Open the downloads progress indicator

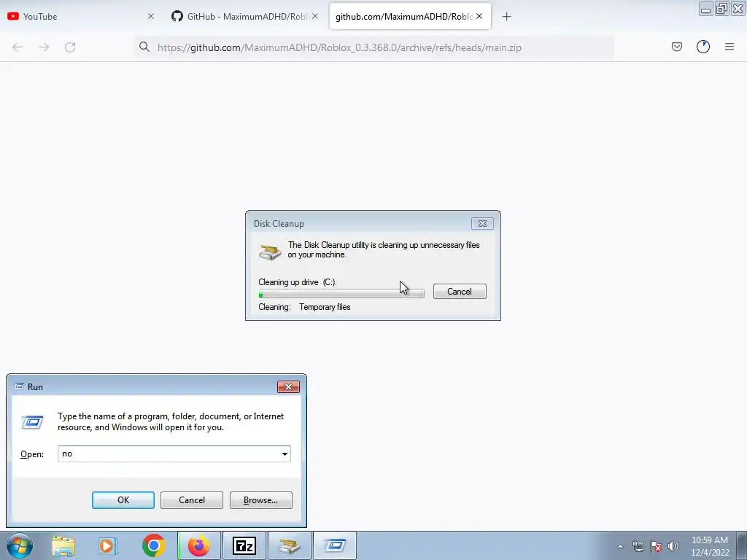pos(703,47)
